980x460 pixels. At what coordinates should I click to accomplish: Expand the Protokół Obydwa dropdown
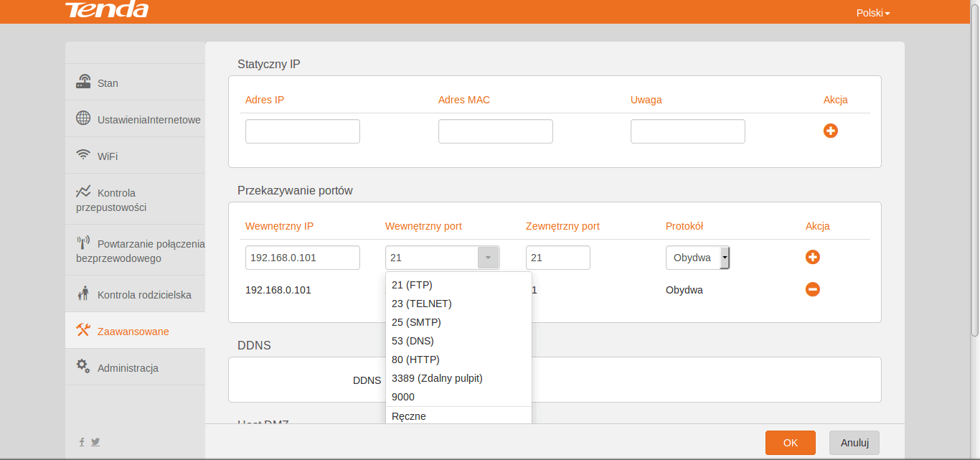(x=698, y=258)
